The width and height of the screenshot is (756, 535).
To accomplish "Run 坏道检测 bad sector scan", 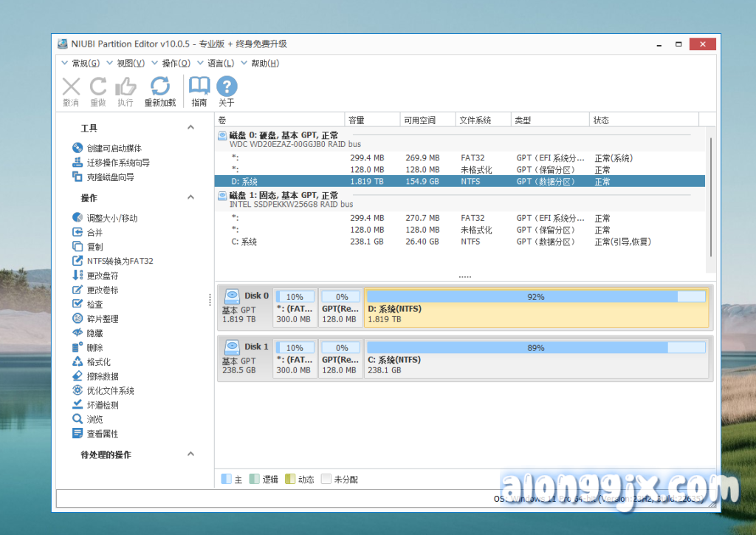I will pos(102,405).
